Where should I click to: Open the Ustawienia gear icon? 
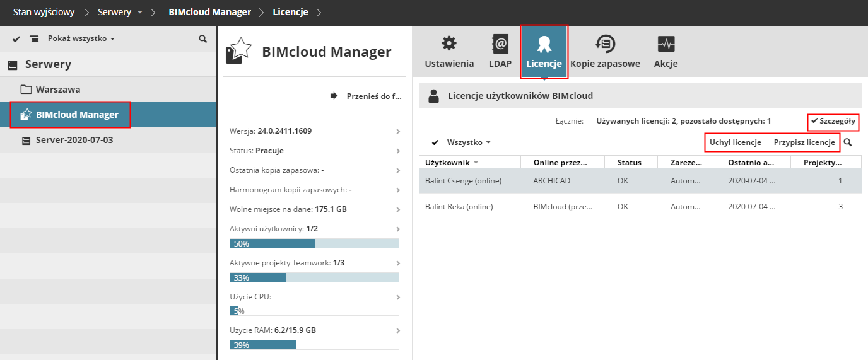pos(449,44)
